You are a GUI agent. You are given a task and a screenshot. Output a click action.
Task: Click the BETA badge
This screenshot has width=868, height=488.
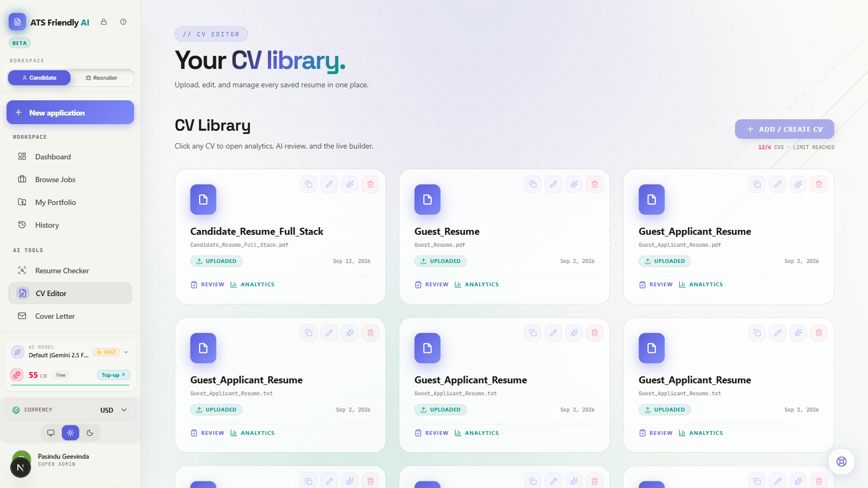(20, 43)
